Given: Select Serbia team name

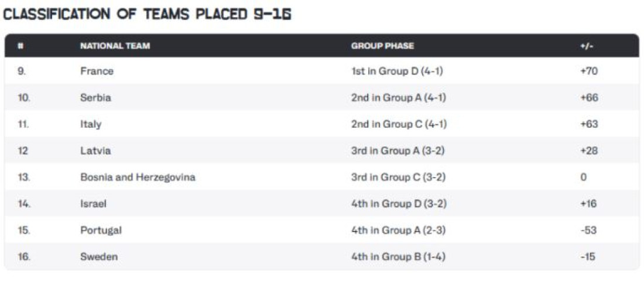Looking at the screenshot, I should pyautogui.click(x=96, y=98).
